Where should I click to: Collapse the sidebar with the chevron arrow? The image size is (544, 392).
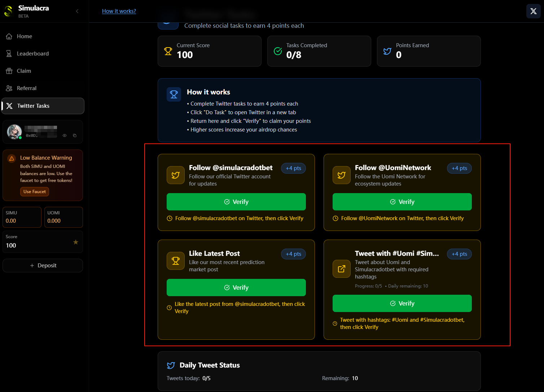click(77, 11)
